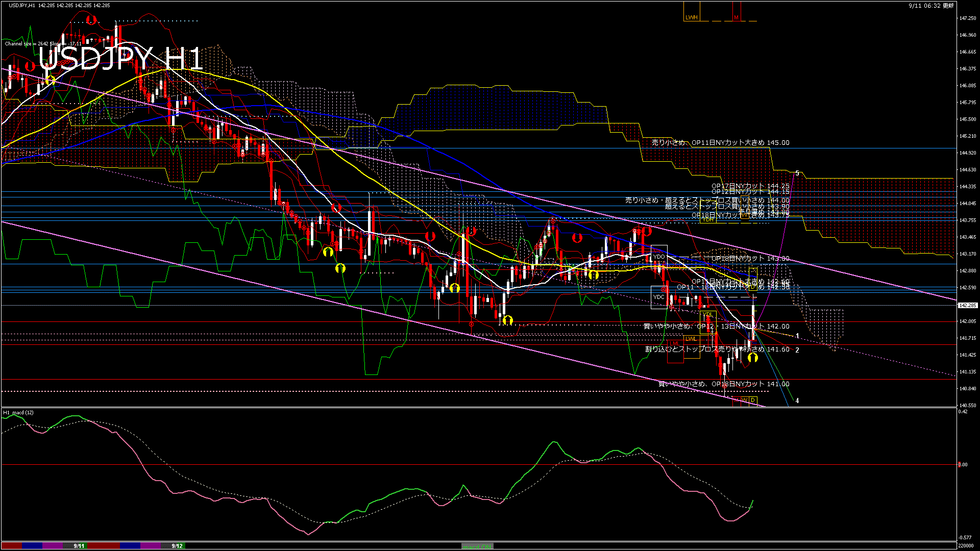Click the yellow YDL level box
This screenshot has width=980, height=551.
click(x=707, y=314)
